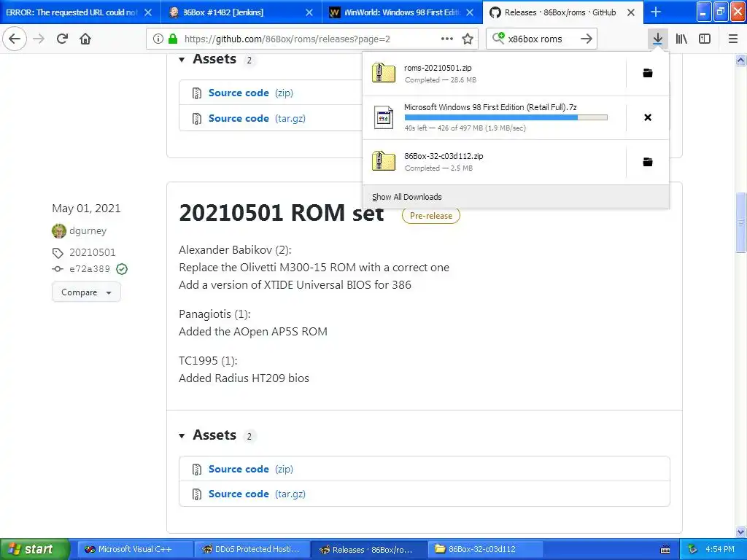Open the Windows Start menu

coord(34,549)
